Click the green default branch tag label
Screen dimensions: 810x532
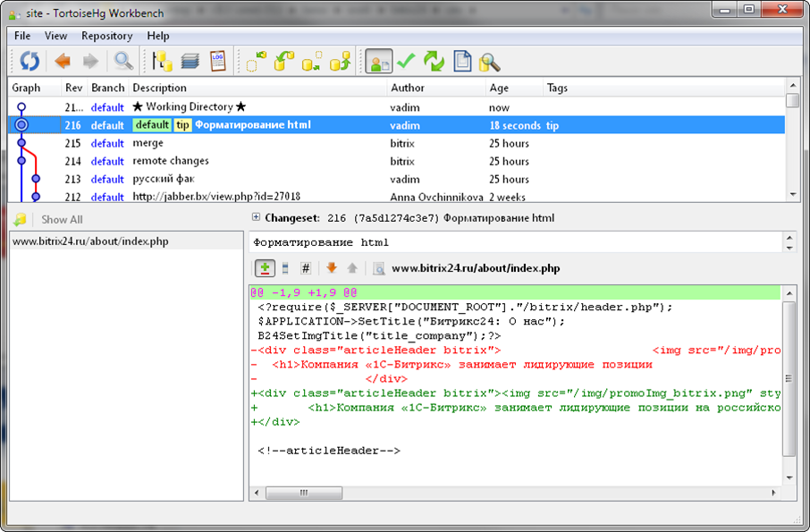(152, 125)
